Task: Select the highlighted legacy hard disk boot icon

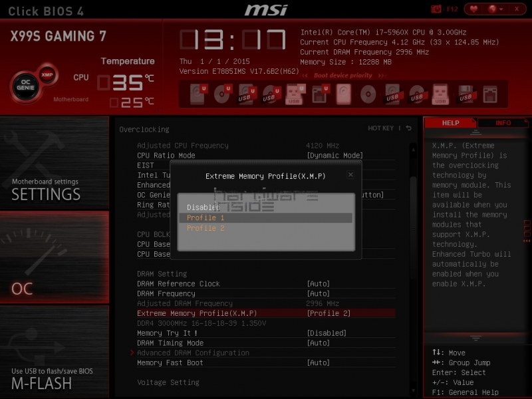Action: pos(344,94)
